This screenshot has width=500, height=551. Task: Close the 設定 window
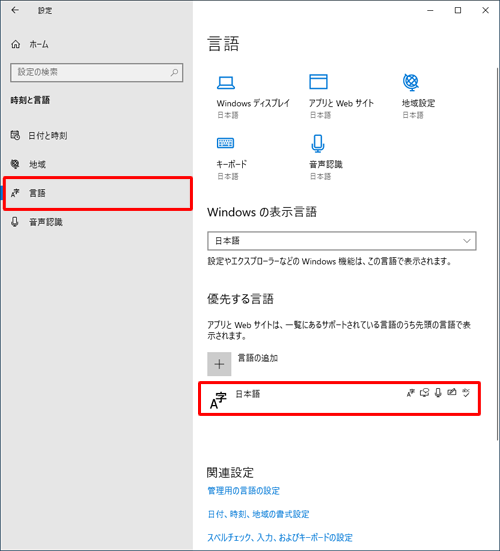[486, 11]
